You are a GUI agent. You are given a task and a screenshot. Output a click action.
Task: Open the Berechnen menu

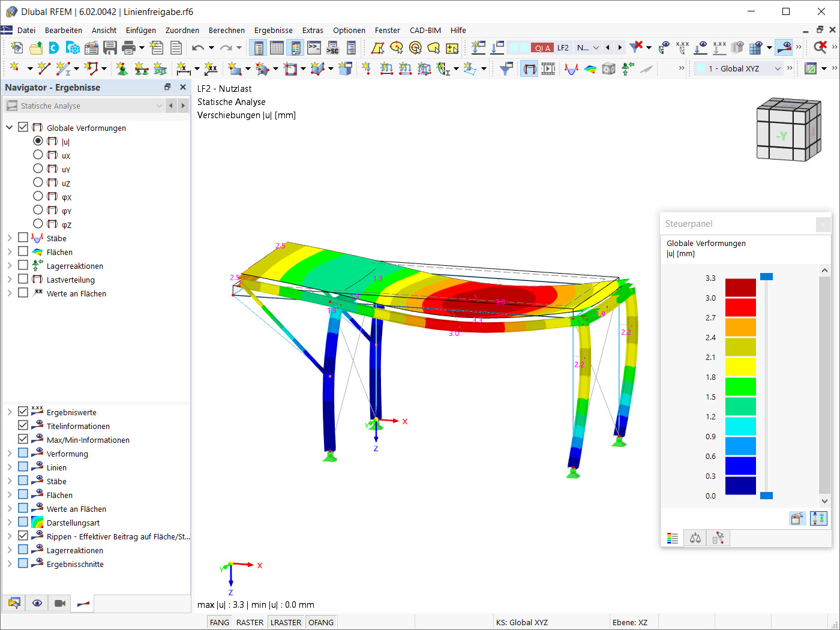[227, 30]
